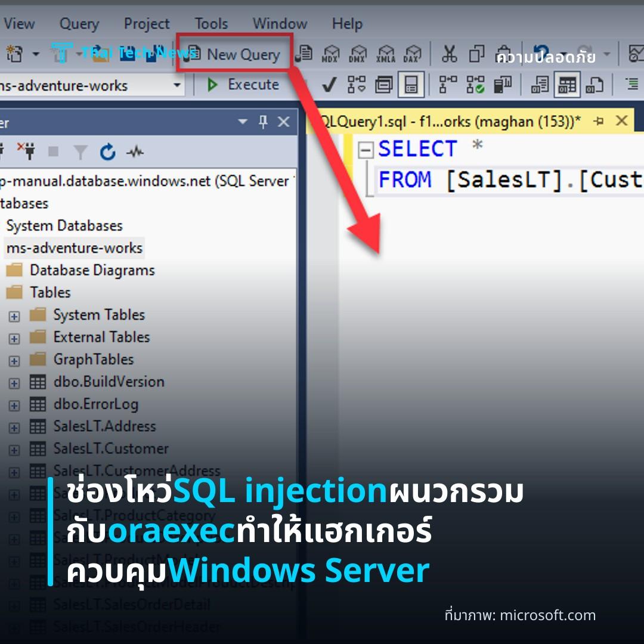Expand the SalesLT.Address table

[14, 428]
